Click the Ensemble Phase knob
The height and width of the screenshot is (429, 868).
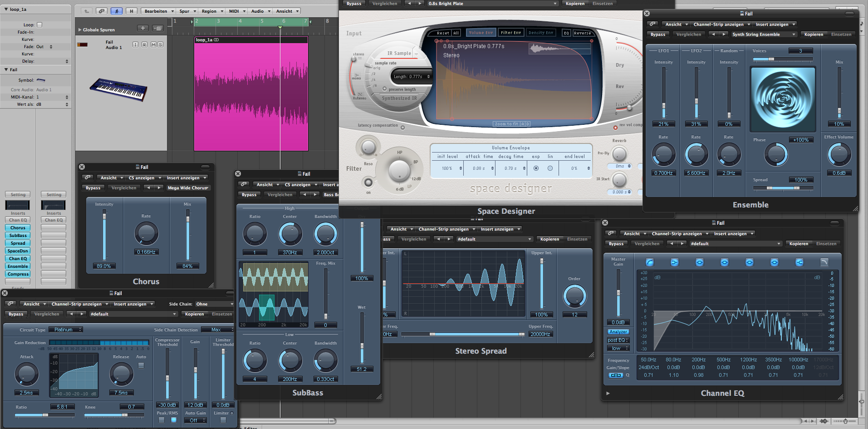(776, 154)
